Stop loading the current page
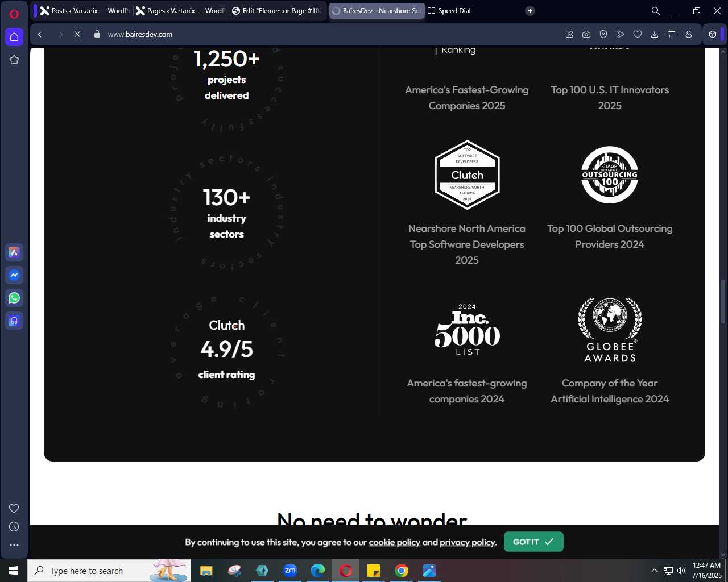Image resolution: width=728 pixels, height=582 pixels. [77, 34]
